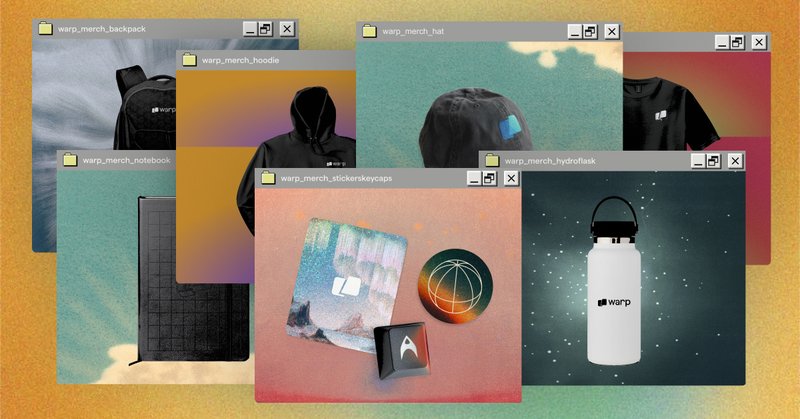Minimize the warp_merch_backpack window

(249, 29)
